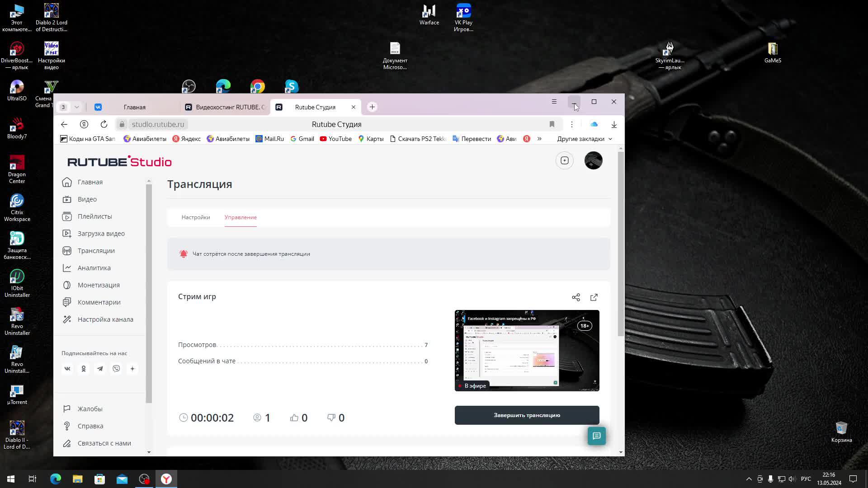This screenshot has height=488, width=868.
Task: Open the RUTUBE Studio logo link
Action: click(119, 161)
